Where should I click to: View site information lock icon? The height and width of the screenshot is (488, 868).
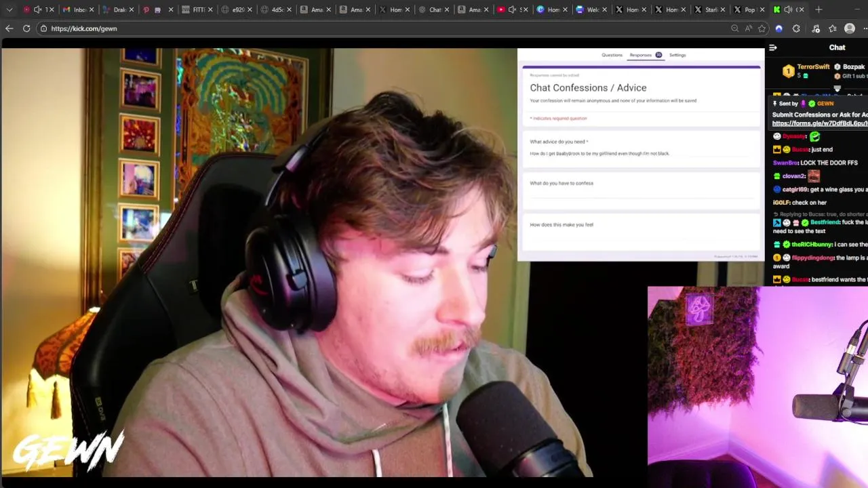tap(43, 28)
